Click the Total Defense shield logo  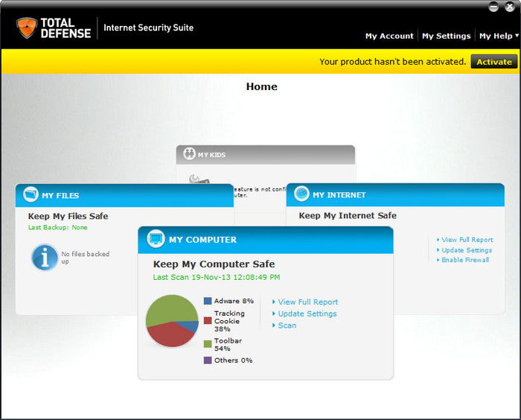(27, 28)
